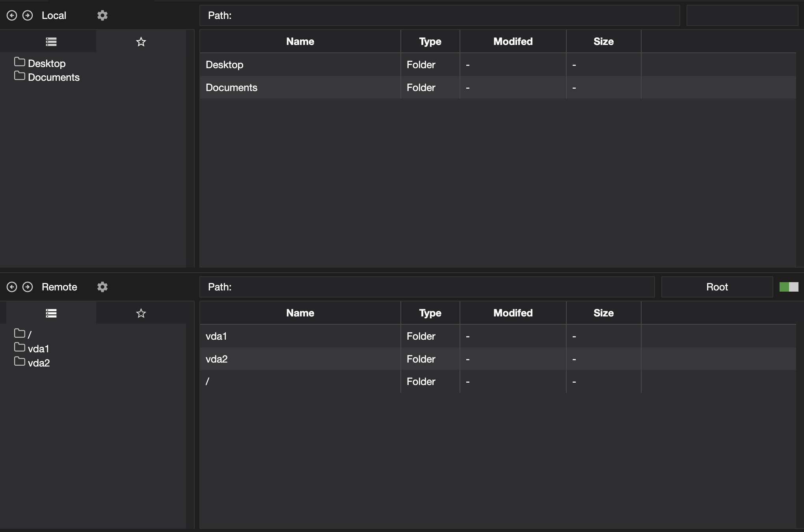
Task: Sort Local table by Modifed column
Action: (513, 41)
